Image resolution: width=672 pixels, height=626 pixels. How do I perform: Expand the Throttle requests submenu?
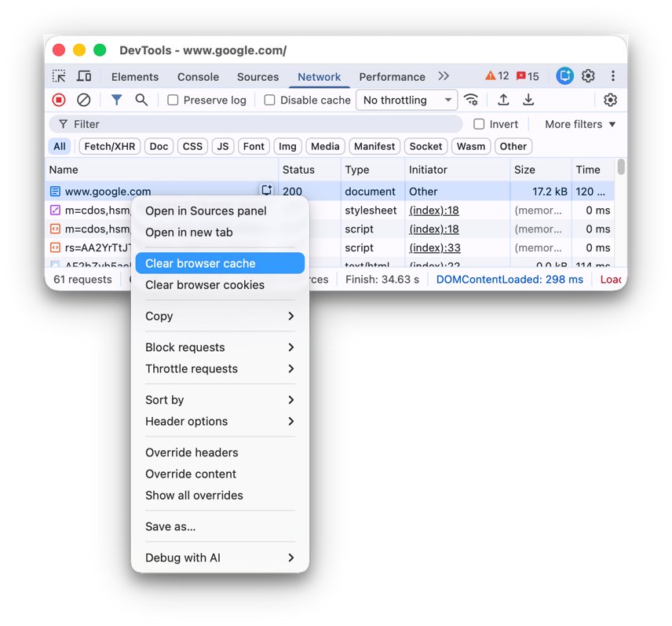click(x=220, y=368)
